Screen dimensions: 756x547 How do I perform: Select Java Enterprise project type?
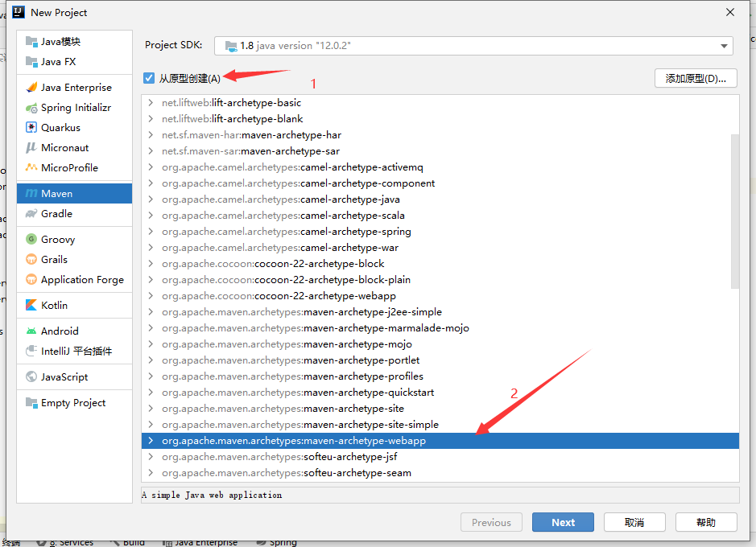point(74,87)
